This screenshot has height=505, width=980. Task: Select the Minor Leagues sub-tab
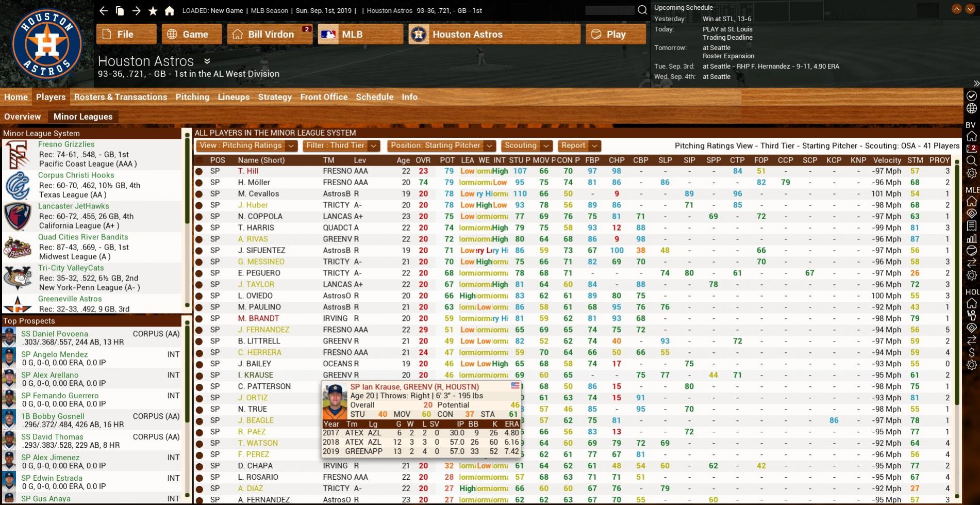[83, 117]
